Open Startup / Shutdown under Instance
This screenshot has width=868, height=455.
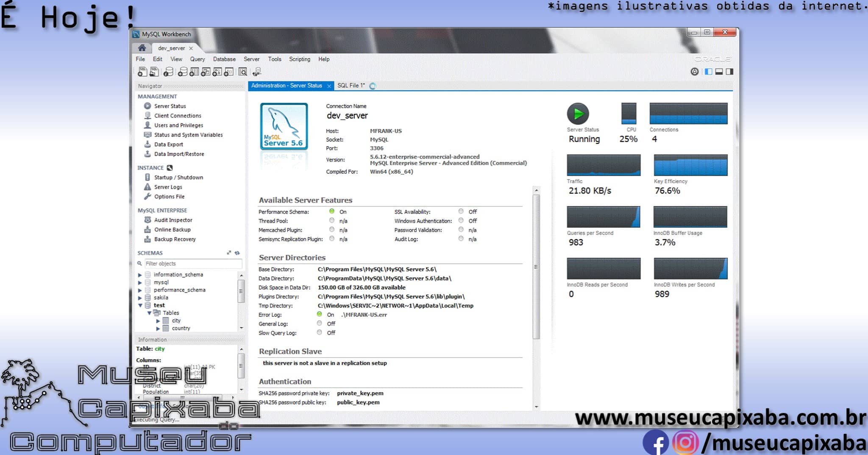178,177
